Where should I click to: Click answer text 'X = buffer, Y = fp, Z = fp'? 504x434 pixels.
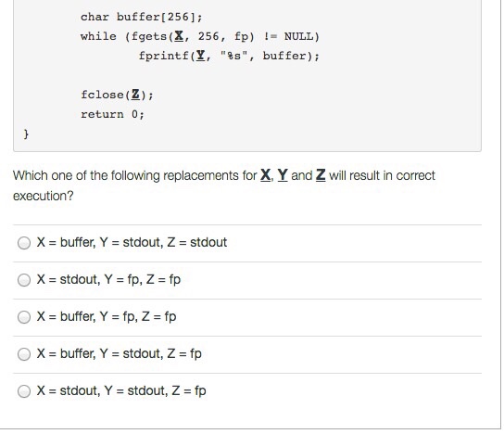point(107,316)
